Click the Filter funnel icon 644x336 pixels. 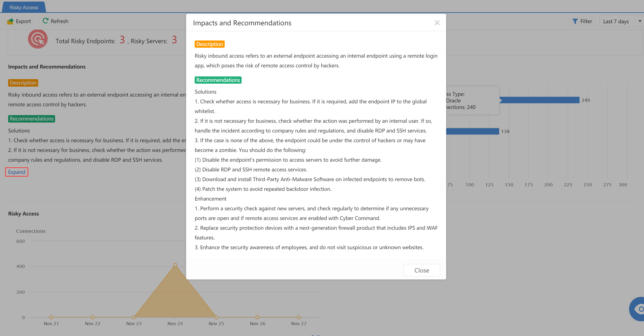click(x=575, y=21)
